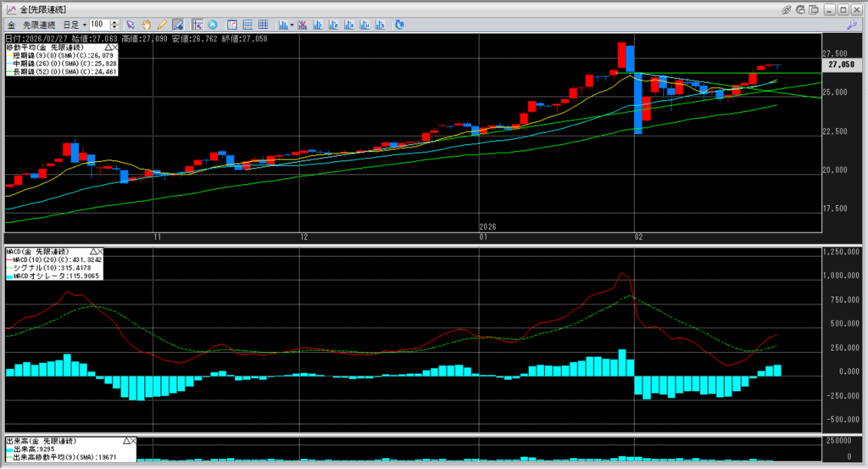868x469 pixels.
Task: Click the 先限連続 contract menu item
Action: coord(39,25)
